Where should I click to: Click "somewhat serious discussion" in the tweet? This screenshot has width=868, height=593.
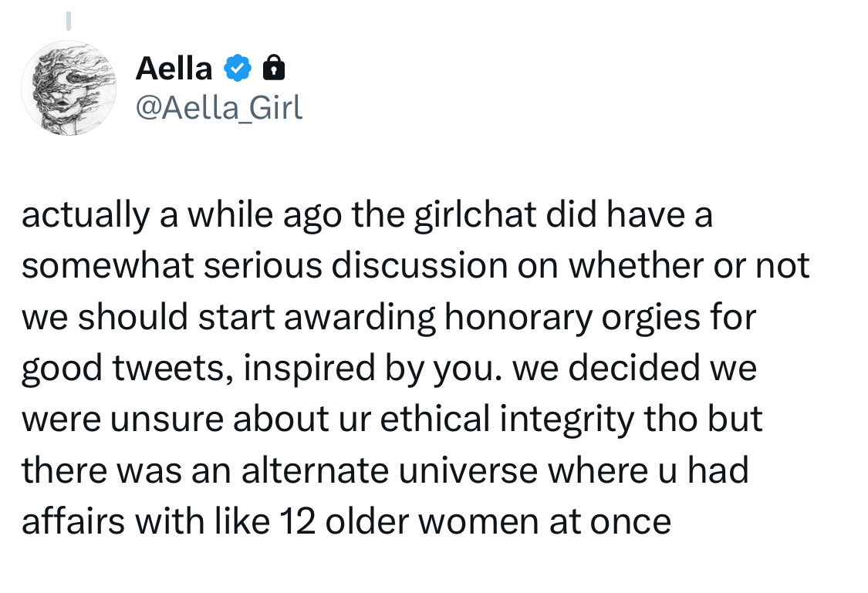coord(265,266)
